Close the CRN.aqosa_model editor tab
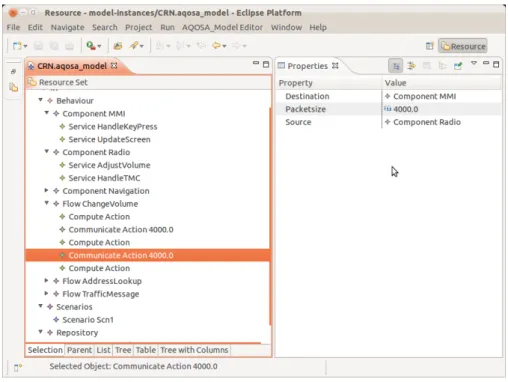 click(x=114, y=65)
